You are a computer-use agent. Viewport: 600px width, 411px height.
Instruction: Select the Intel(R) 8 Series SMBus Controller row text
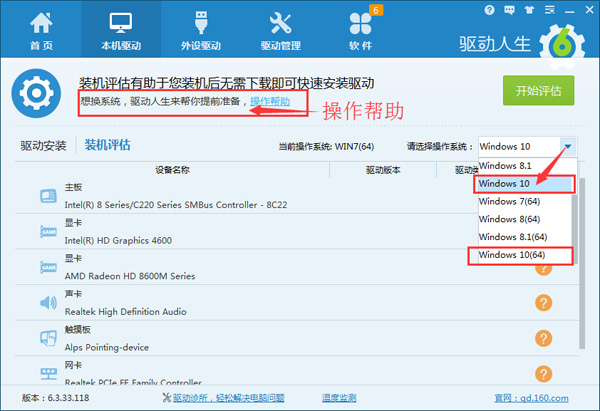[176, 205]
